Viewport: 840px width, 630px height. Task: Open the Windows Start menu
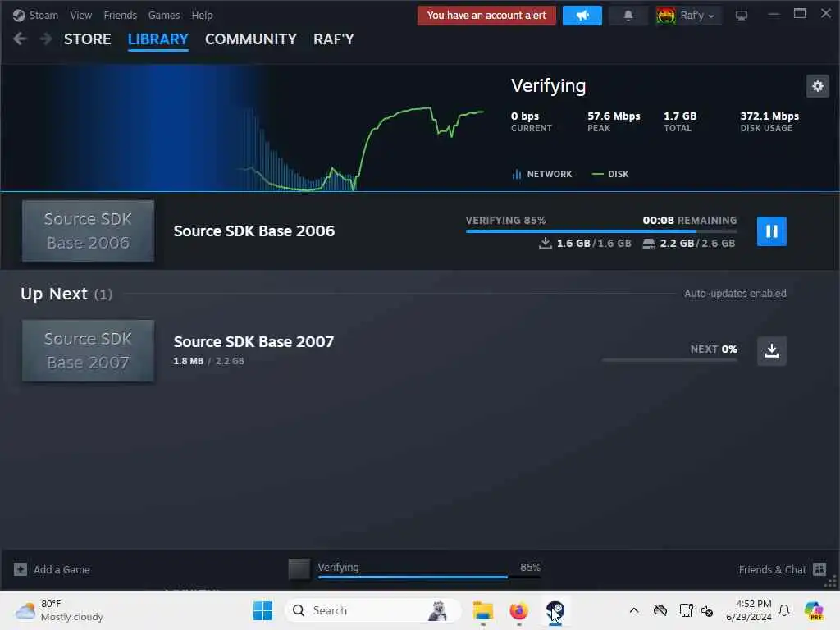pos(262,610)
